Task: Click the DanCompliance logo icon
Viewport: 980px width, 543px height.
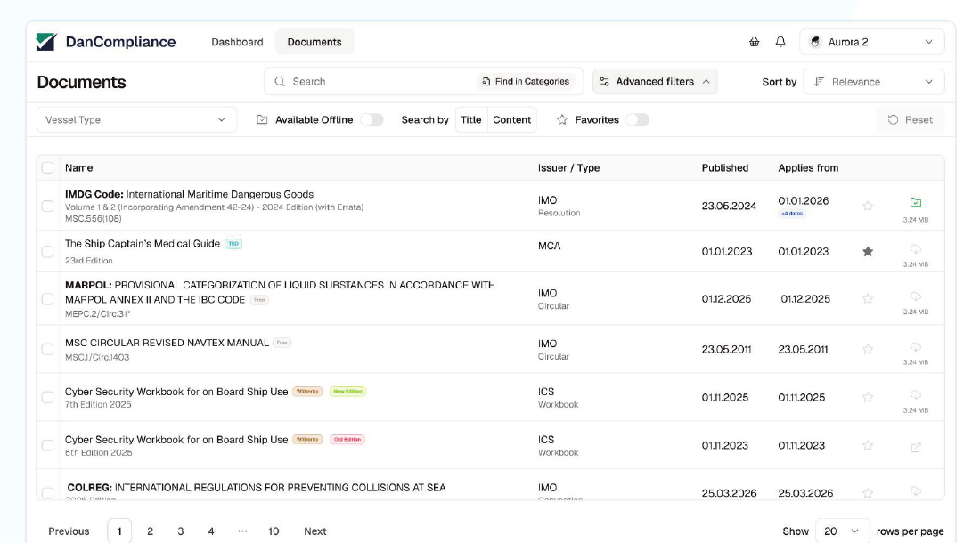Action: coord(46,42)
